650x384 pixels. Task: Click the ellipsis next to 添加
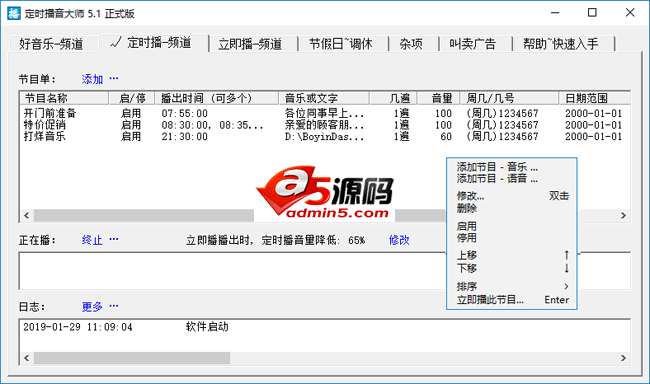tap(114, 78)
